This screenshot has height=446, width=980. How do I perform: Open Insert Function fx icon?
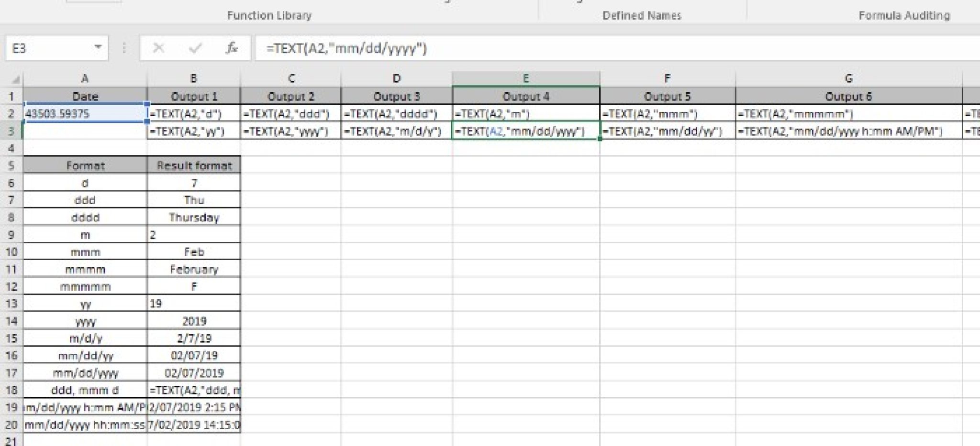pos(232,48)
